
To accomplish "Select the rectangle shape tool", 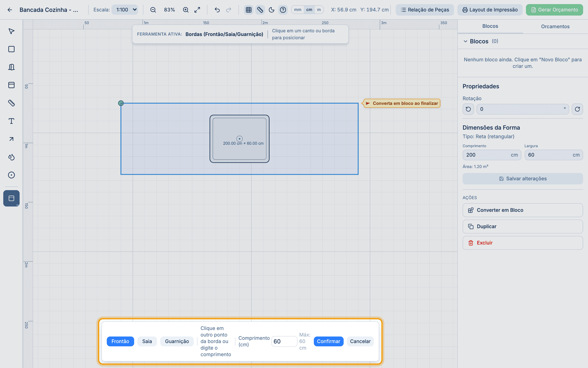I will coord(11,49).
